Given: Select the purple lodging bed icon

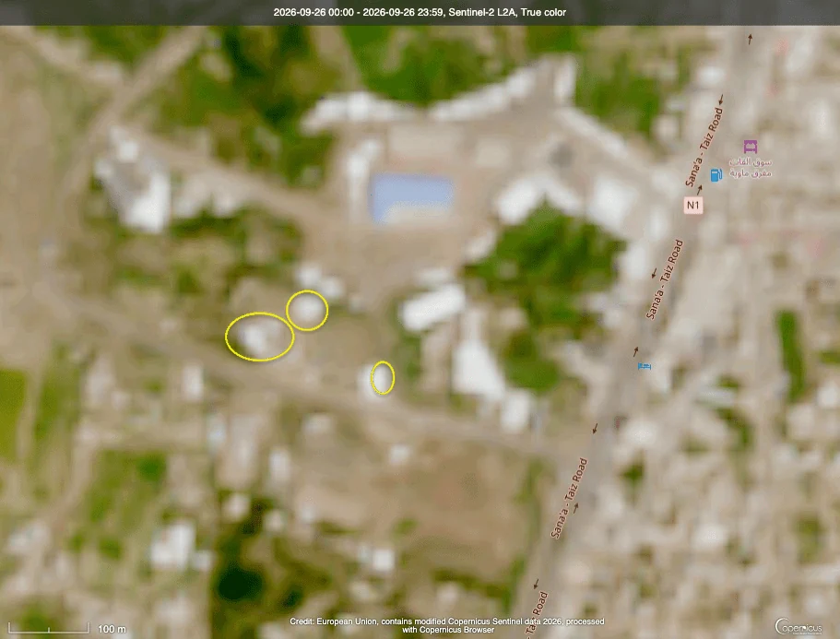Looking at the screenshot, I should click(x=750, y=147).
